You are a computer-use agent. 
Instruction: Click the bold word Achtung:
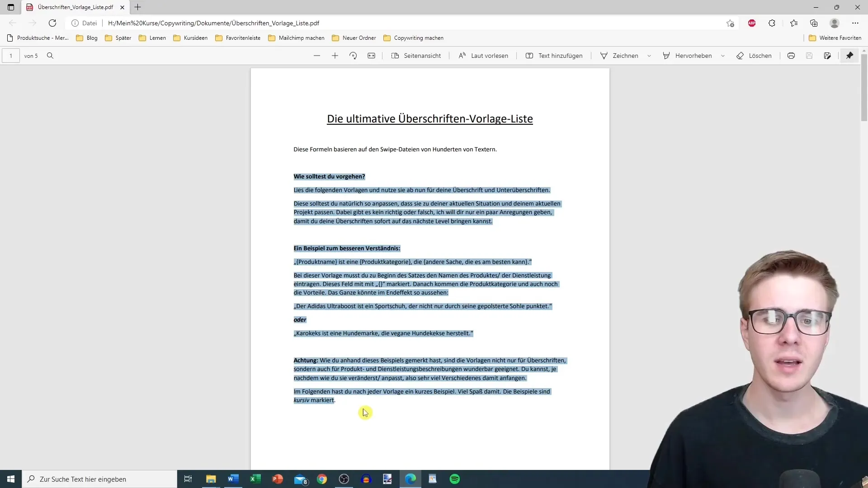click(306, 361)
